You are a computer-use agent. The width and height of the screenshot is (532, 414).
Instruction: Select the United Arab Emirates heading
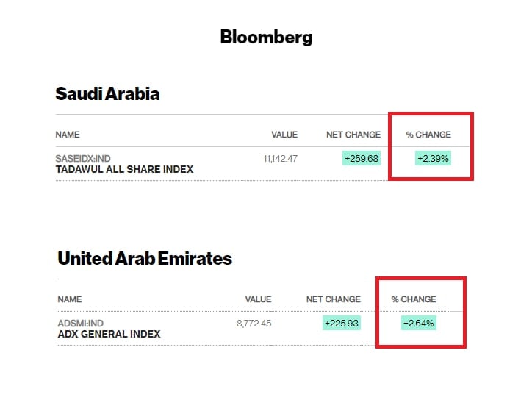tap(145, 258)
